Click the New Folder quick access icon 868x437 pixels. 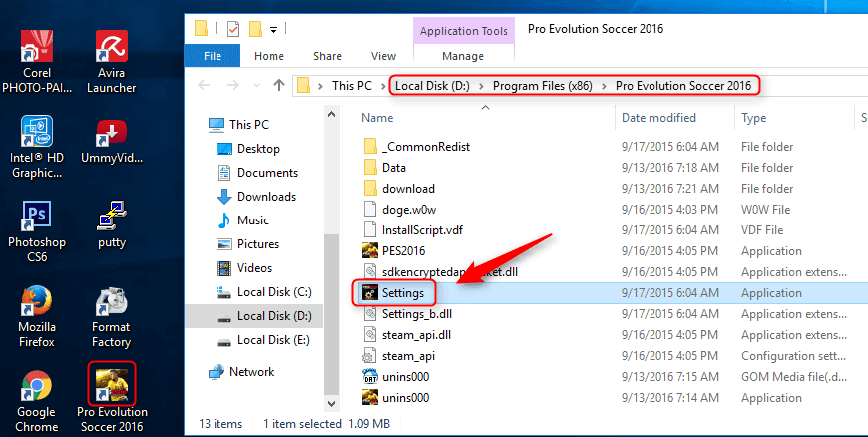pos(255,29)
